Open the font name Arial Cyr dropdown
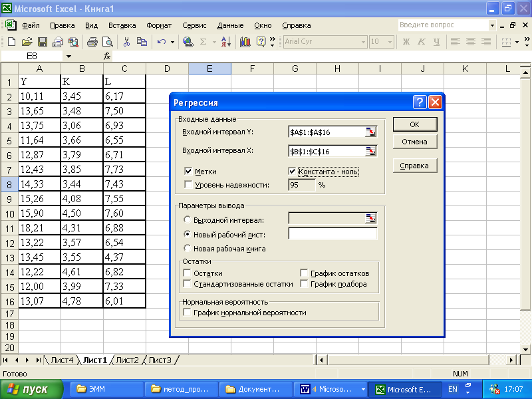 [x=363, y=42]
